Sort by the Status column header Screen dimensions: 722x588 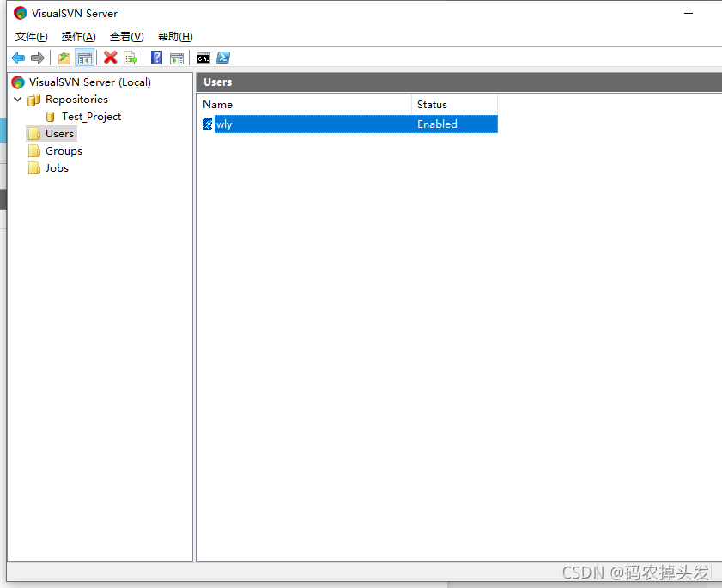[454, 105]
